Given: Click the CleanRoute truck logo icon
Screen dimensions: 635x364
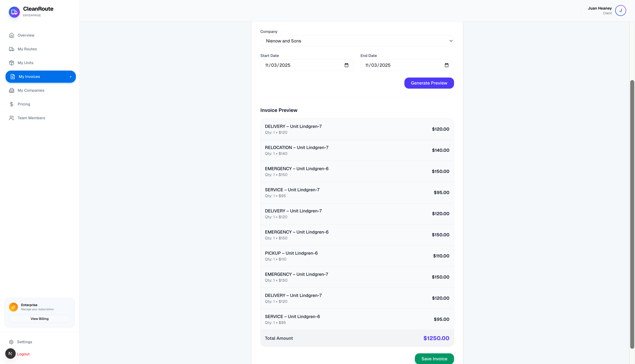Looking at the screenshot, I should pyautogui.click(x=14, y=12).
